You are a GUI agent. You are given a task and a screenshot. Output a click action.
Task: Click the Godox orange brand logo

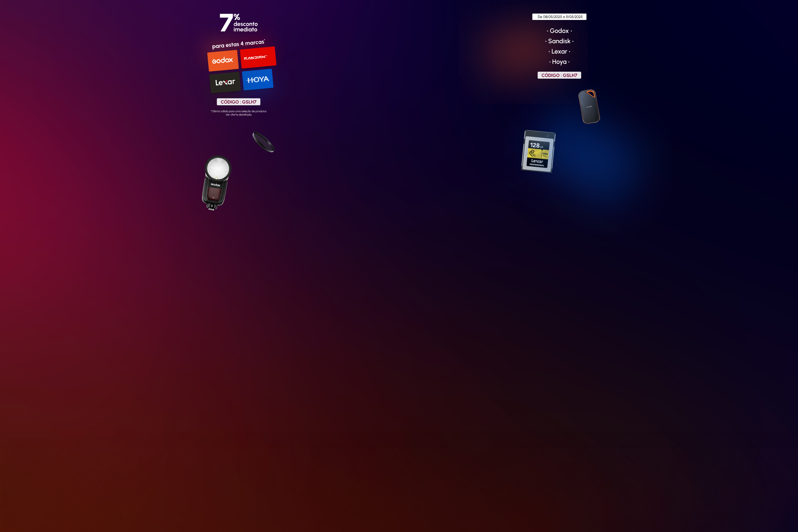223,61
